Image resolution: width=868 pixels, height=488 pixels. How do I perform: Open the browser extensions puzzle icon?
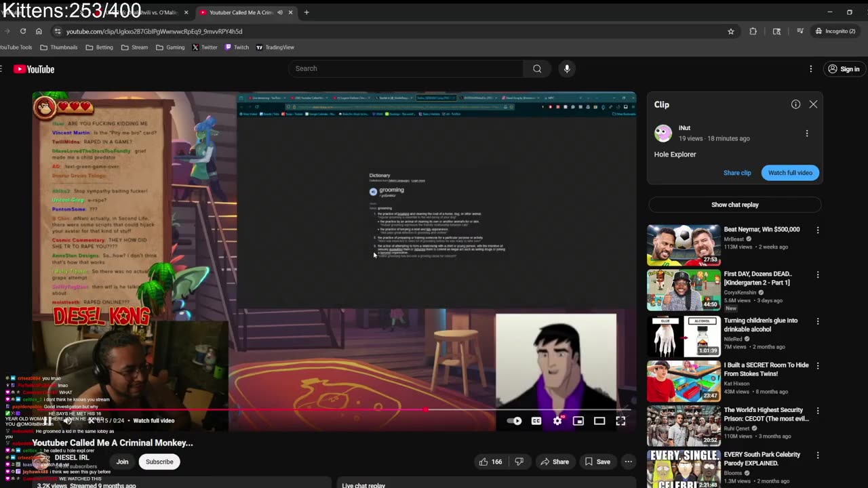click(x=753, y=31)
